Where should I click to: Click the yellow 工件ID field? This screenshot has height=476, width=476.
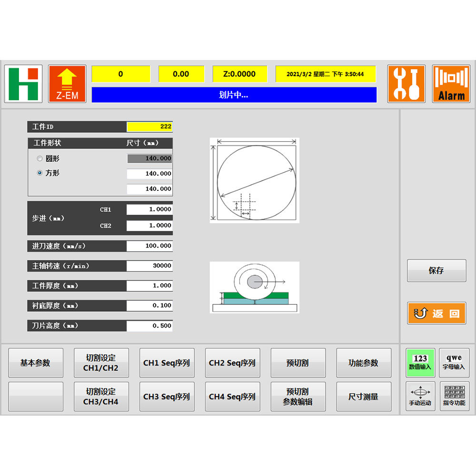(149, 127)
